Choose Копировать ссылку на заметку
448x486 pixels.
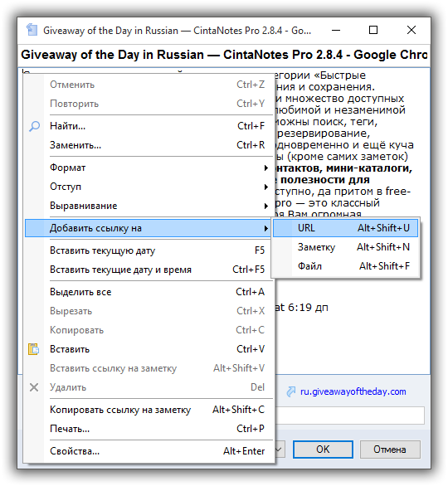click(149, 410)
